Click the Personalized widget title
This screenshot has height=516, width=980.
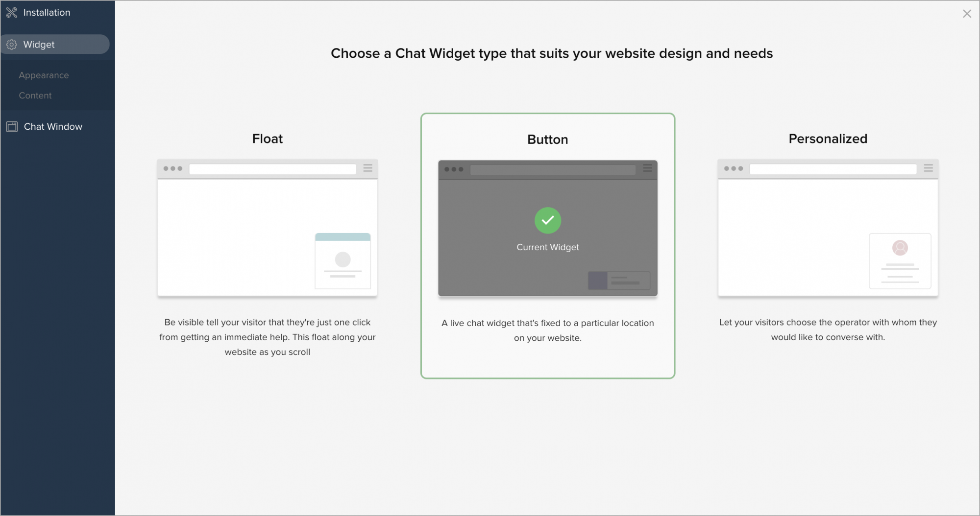point(828,139)
